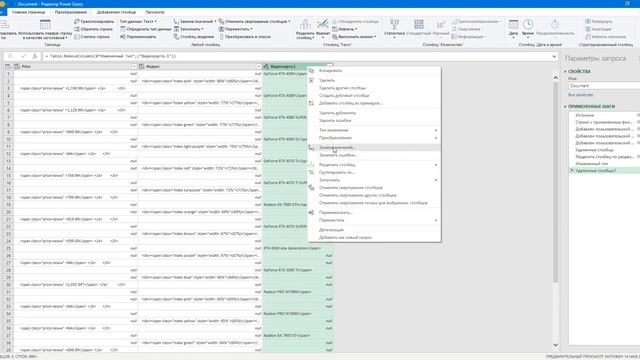Click Столбец сведения in ribbon
The image size is (640, 360).
pos(194,37)
